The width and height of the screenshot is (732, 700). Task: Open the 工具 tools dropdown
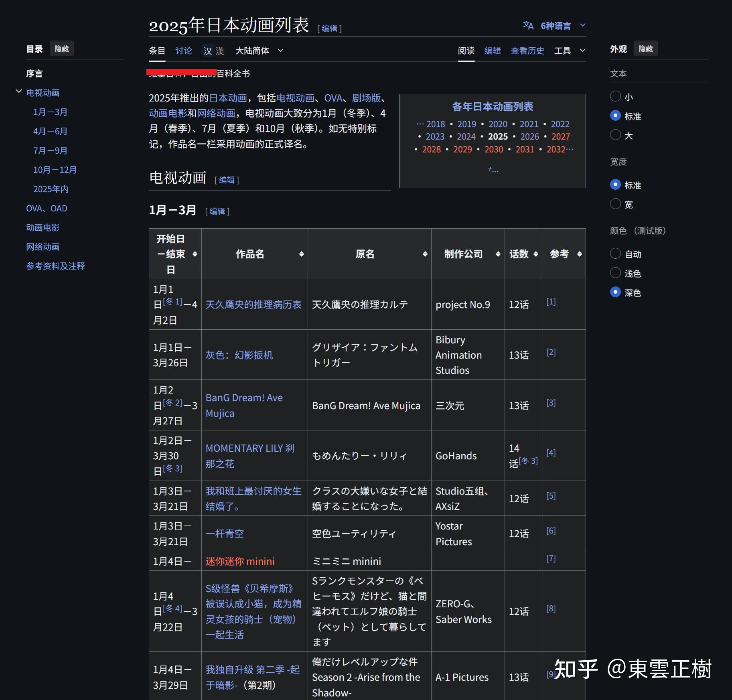tap(570, 51)
